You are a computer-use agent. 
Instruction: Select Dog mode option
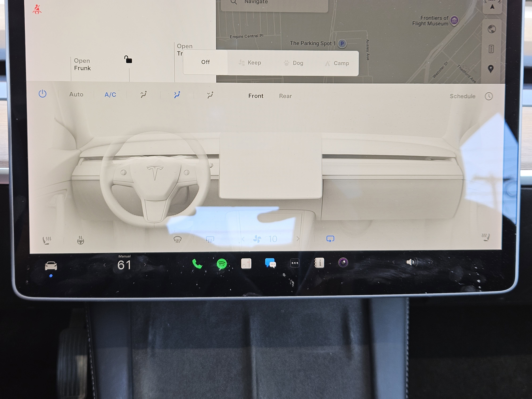pos(294,63)
